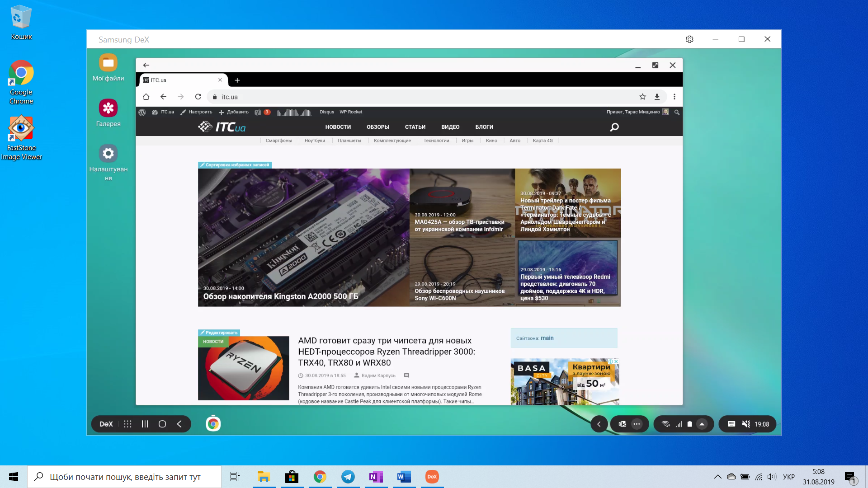Screen dimensions: 868x488
Task: Click the download icon in address bar
Action: pyautogui.click(x=657, y=97)
